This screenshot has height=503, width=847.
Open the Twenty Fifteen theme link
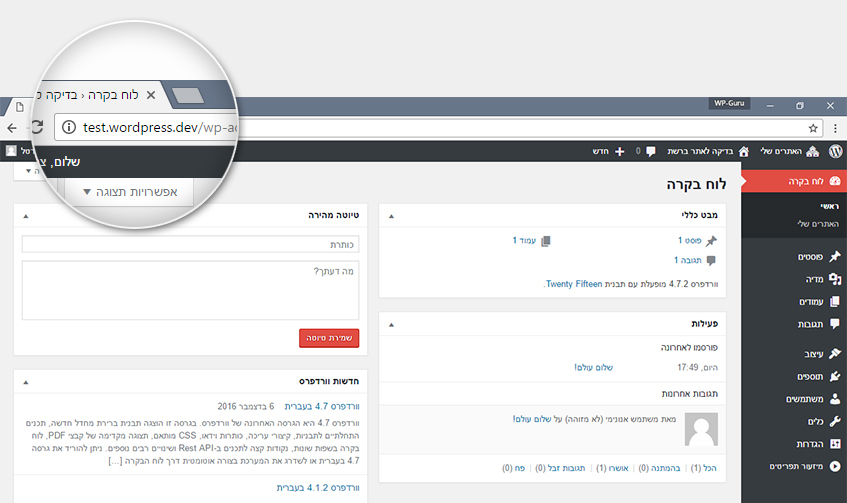click(x=574, y=284)
